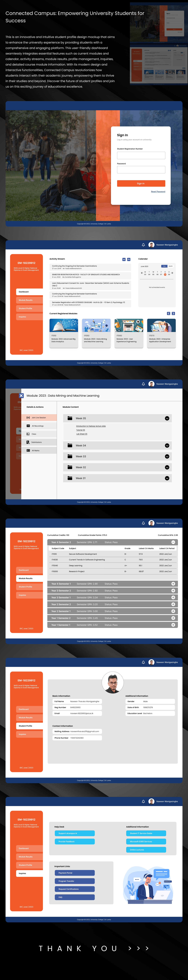Open Student Profile on dashboard sidebar

[x=26, y=309]
